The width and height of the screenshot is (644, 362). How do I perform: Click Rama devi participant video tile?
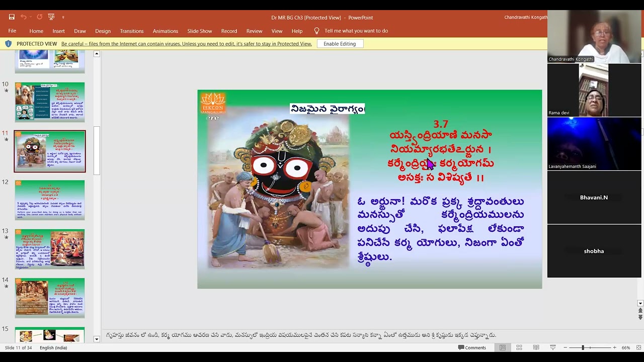594,90
